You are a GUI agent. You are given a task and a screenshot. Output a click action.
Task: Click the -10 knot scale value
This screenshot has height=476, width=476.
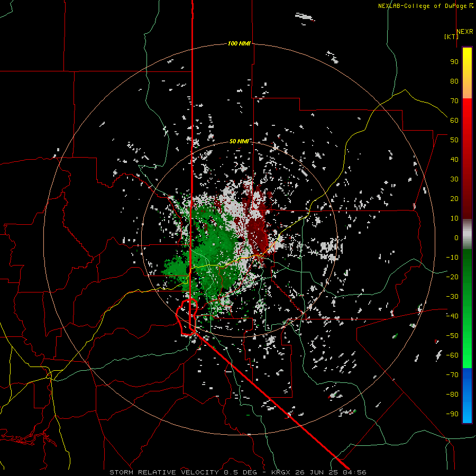click(x=452, y=258)
